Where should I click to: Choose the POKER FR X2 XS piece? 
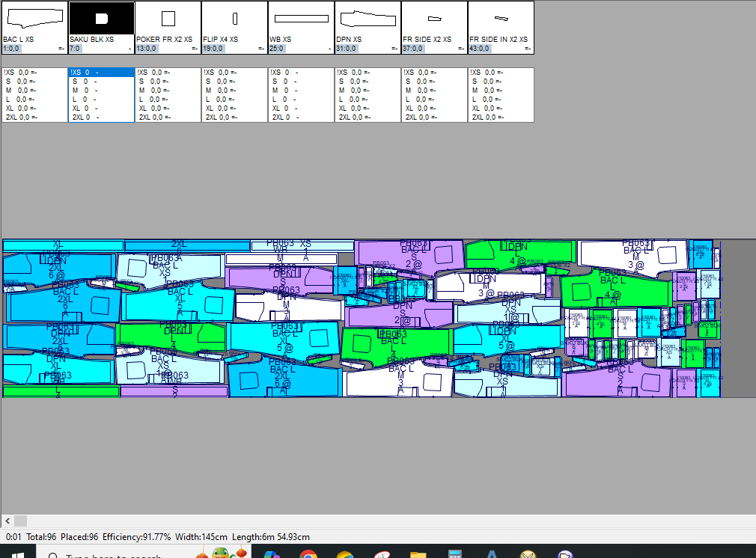coord(168,18)
